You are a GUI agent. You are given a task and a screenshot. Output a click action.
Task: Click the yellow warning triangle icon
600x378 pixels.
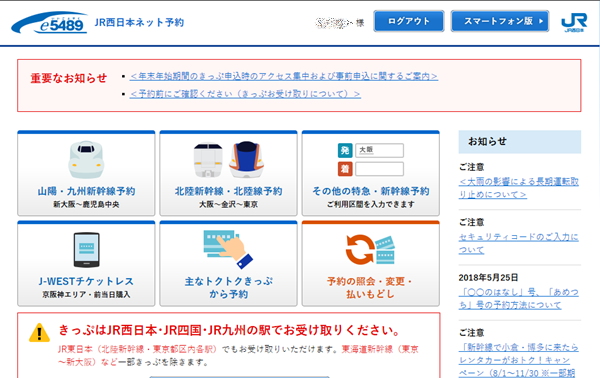click(39, 332)
